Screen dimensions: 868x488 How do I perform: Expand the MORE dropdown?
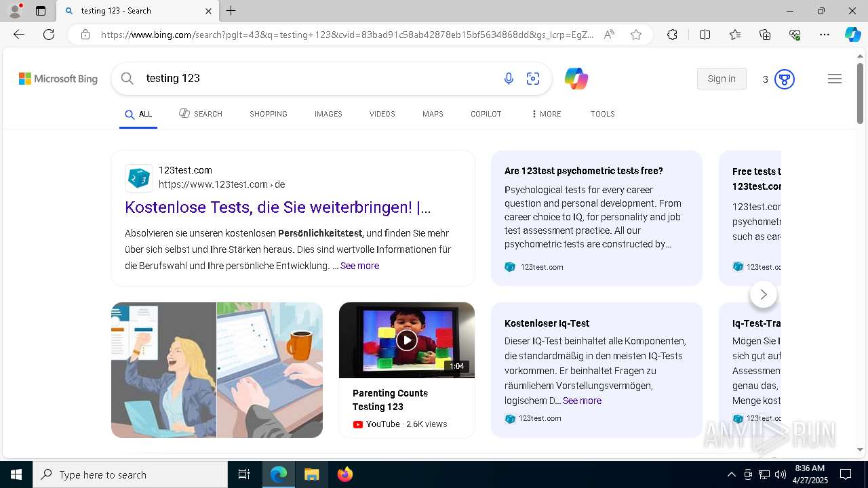point(547,114)
